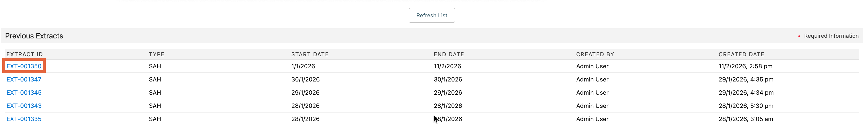Screen dimensions: 868x125
Task: View extract EXT-001343 details
Action: pos(24,106)
